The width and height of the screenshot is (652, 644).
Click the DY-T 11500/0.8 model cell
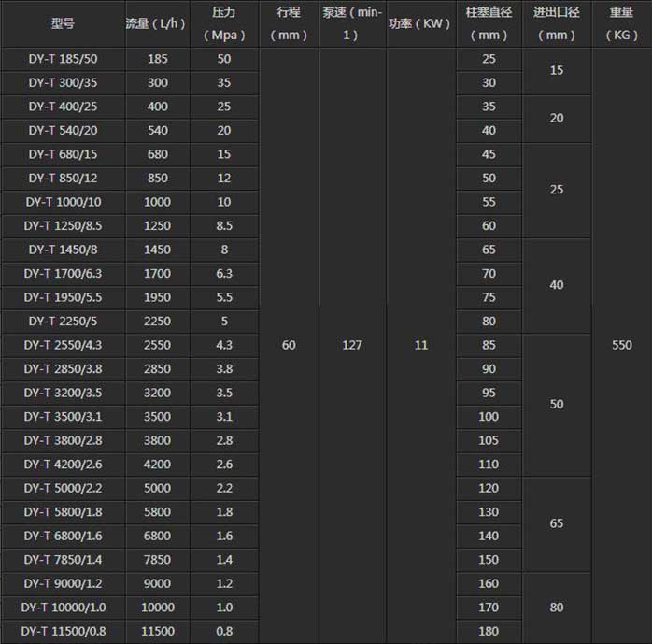point(63,631)
